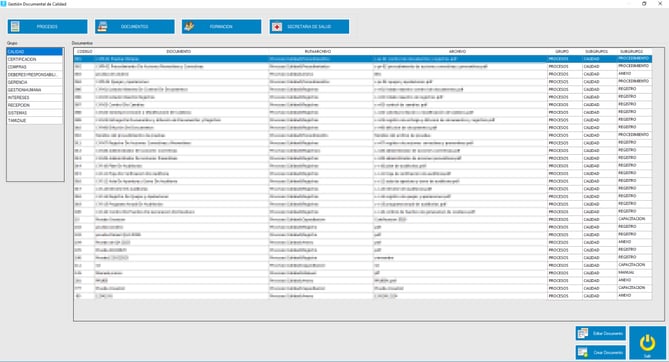This screenshot has width=669, height=362.
Task: Open the PROCESOS section button
Action: pyautogui.click(x=47, y=26)
